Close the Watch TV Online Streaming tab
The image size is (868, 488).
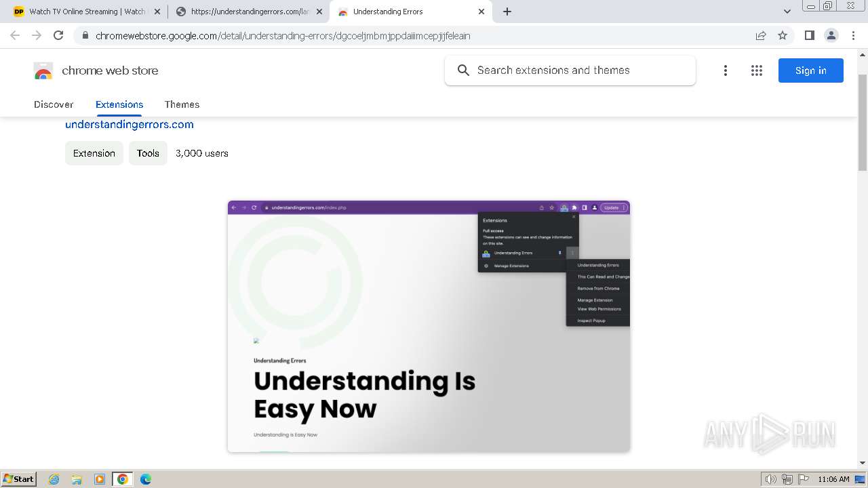157,12
